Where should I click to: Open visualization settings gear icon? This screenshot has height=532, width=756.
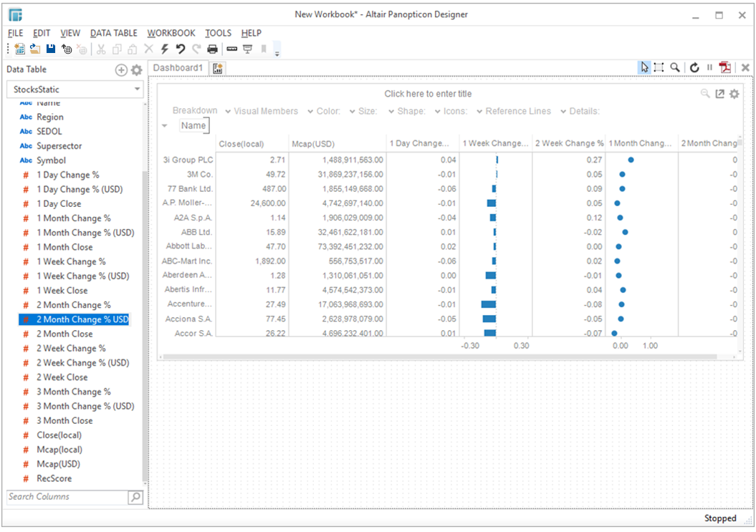734,94
